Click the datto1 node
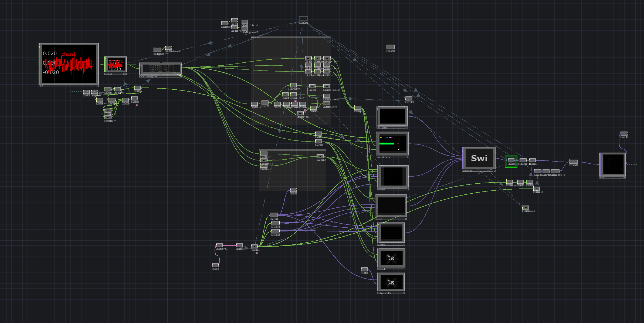644x323 pixels. [254, 247]
